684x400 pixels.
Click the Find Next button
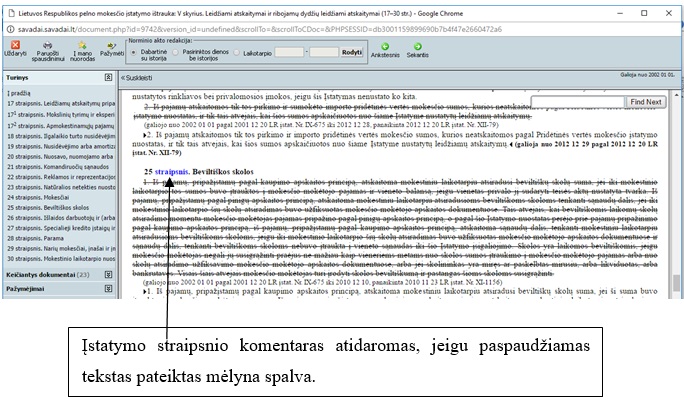(x=646, y=102)
